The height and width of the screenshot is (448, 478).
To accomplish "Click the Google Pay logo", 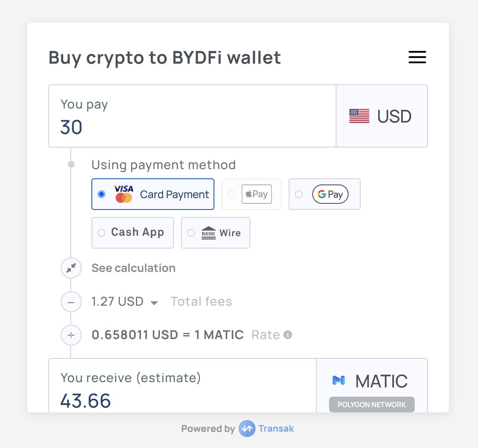I will pos(330,194).
